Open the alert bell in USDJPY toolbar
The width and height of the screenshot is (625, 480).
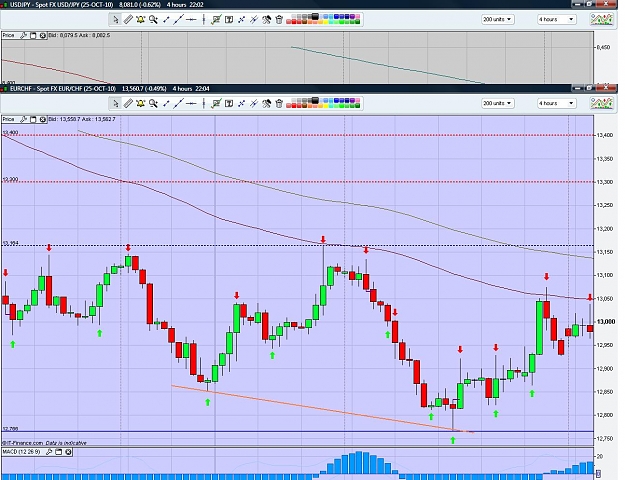tap(141, 20)
